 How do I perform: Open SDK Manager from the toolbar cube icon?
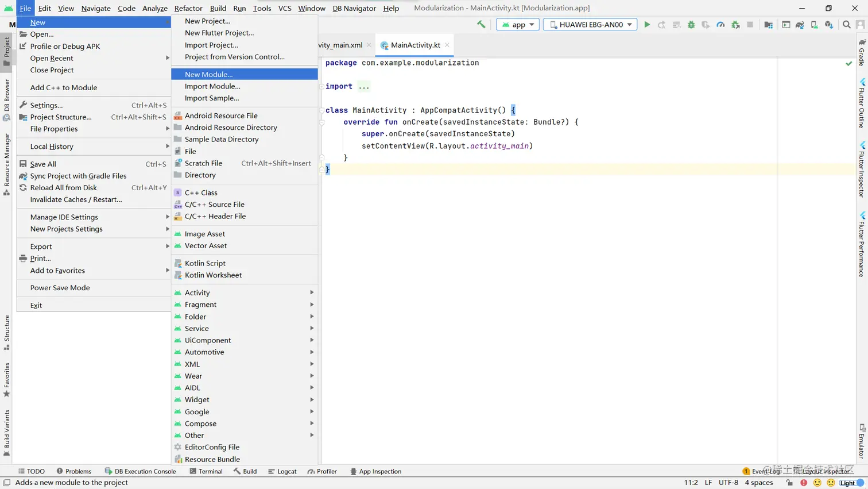click(828, 25)
